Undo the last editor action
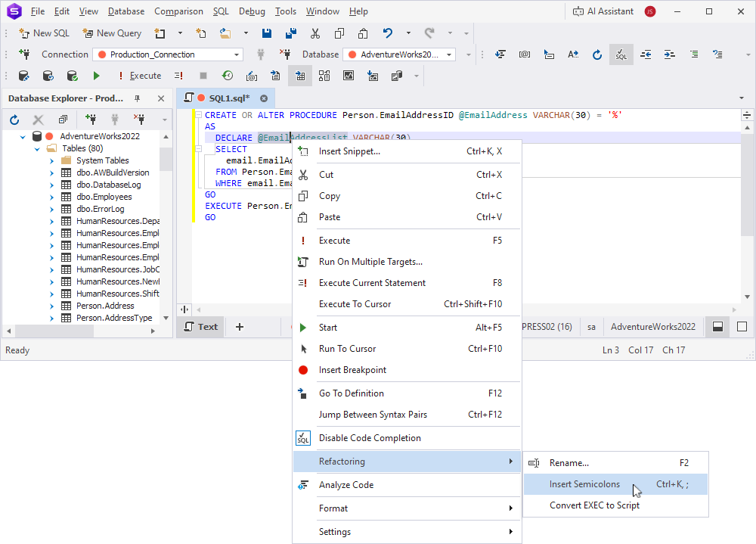 click(386, 33)
